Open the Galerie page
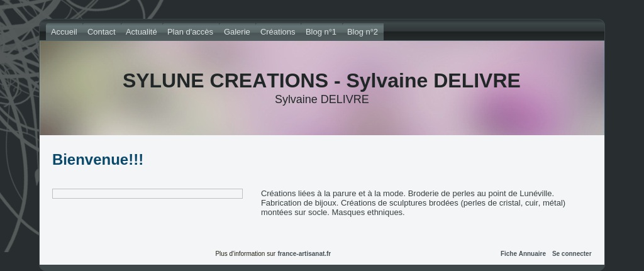Image resolution: width=644 pixels, height=271 pixels. [x=237, y=32]
